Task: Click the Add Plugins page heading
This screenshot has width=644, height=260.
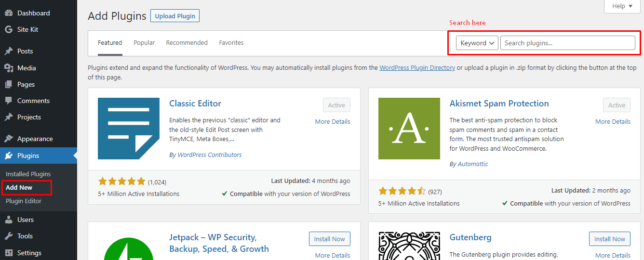Action: pyautogui.click(x=117, y=16)
